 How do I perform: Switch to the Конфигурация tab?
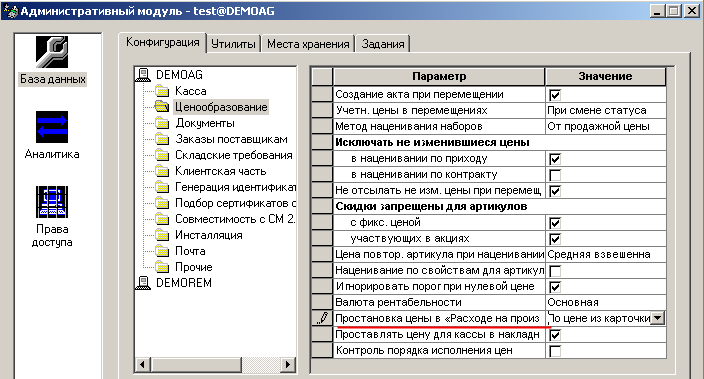[163, 43]
